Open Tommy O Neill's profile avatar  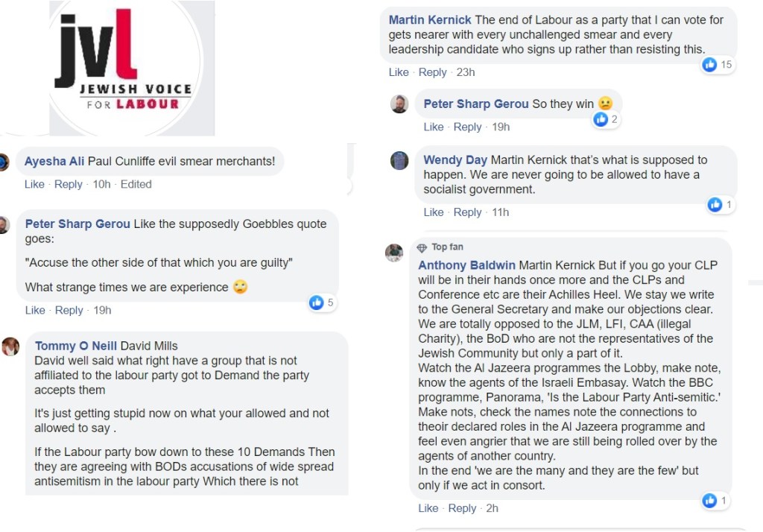click(x=10, y=346)
